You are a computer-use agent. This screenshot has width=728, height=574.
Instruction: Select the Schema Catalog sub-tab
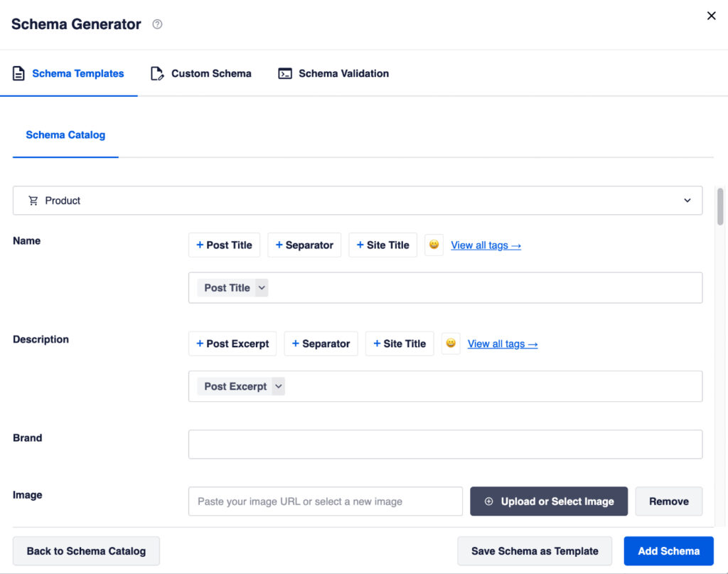tap(65, 134)
